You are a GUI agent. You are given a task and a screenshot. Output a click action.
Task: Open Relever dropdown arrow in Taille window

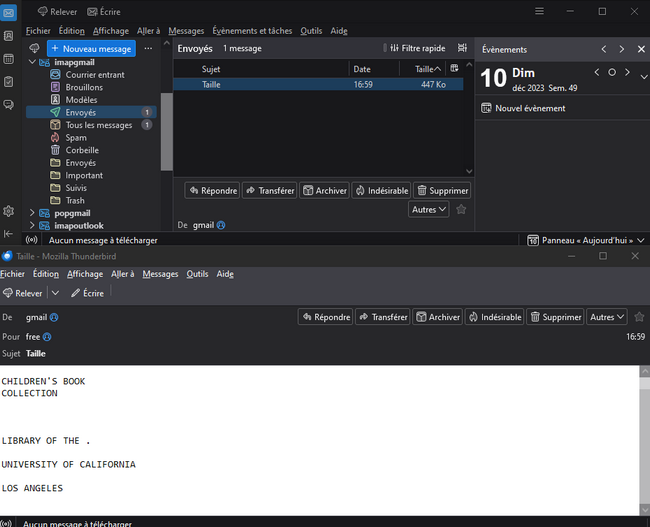coord(55,293)
